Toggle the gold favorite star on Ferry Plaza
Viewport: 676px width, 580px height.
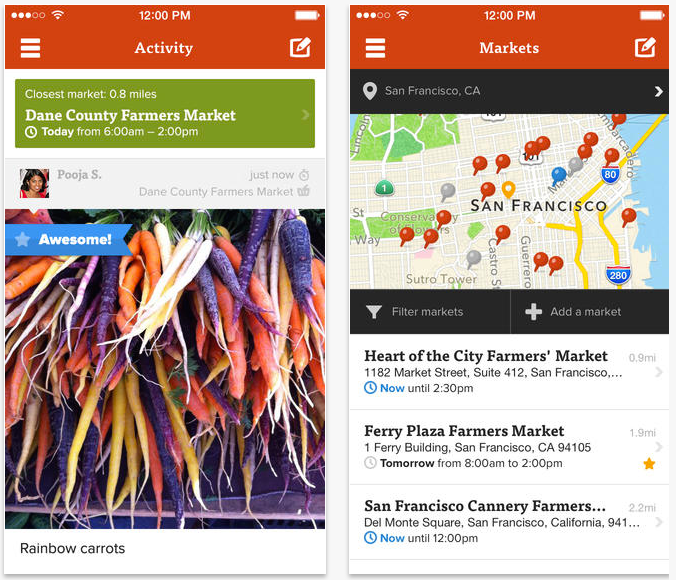(649, 464)
